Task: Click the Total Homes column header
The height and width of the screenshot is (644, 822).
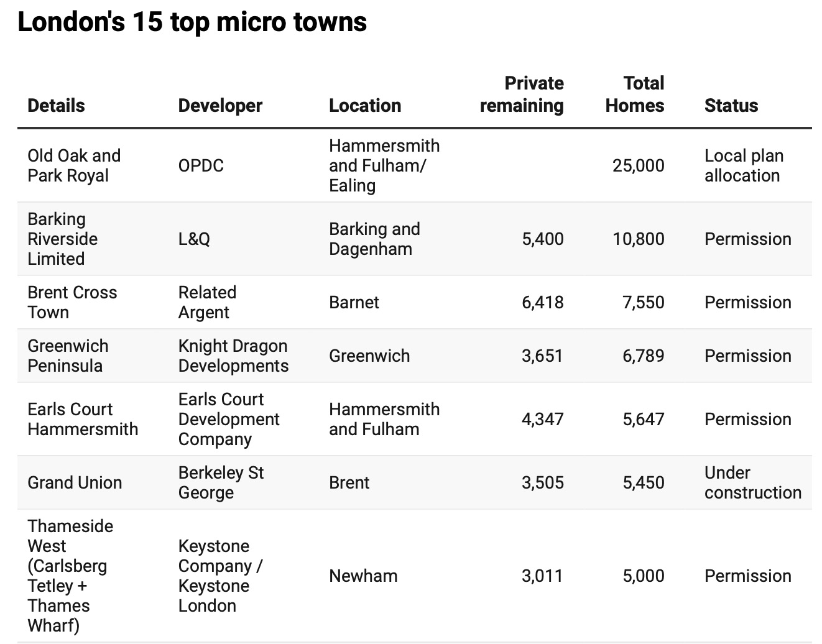Action: pos(635,94)
